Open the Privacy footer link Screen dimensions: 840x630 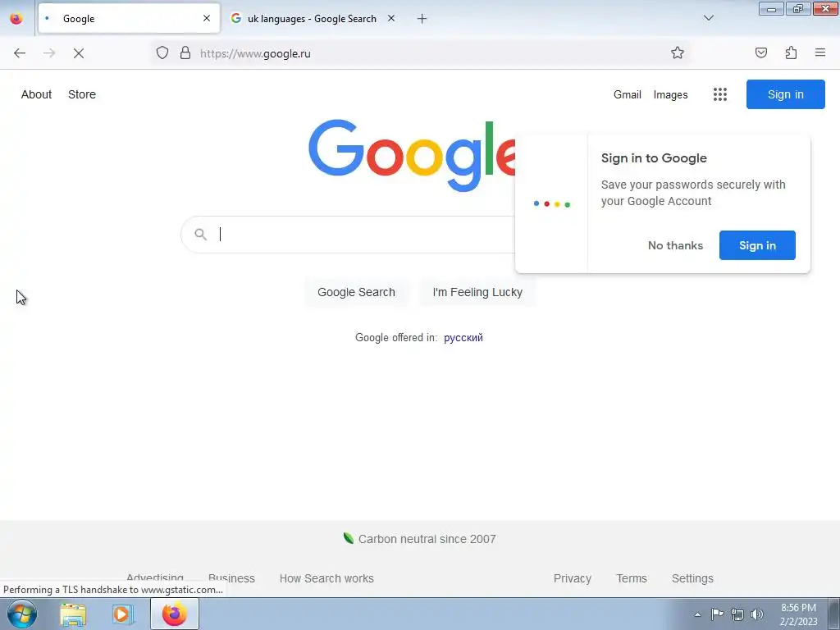click(x=572, y=578)
